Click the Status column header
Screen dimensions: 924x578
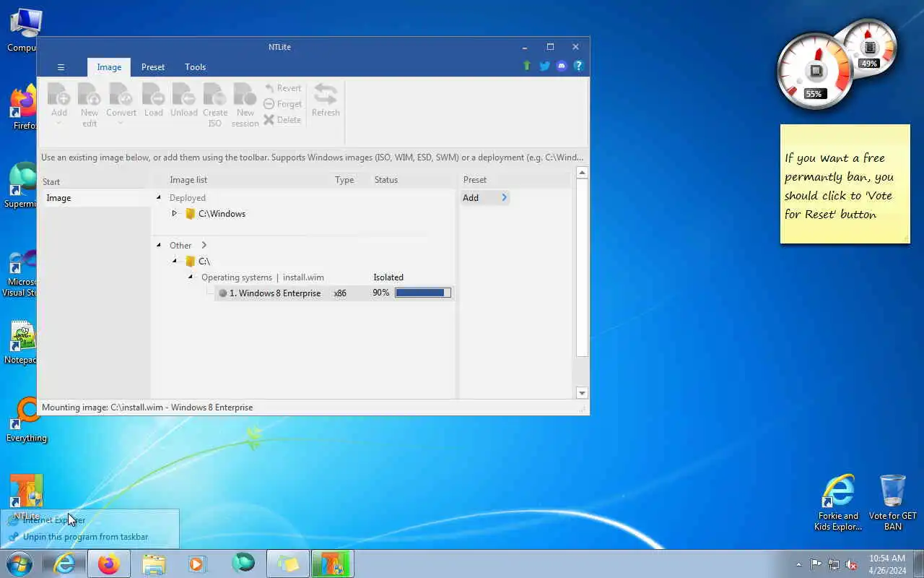point(386,180)
